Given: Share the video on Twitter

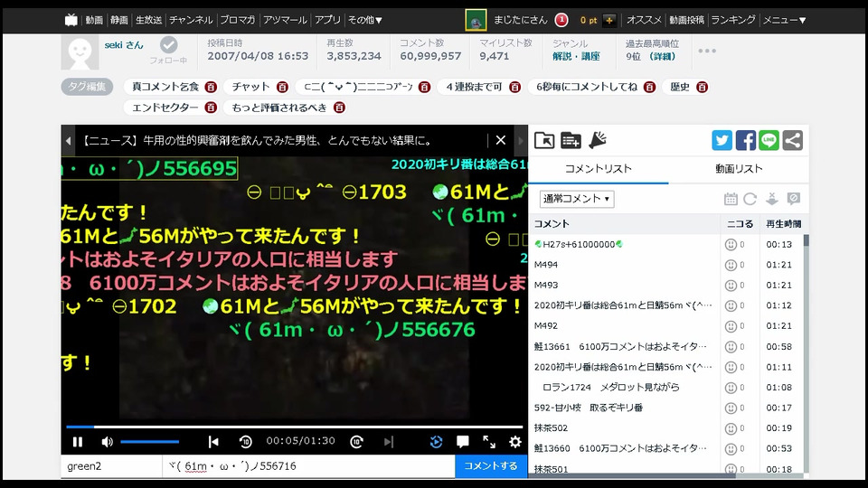Looking at the screenshot, I should point(722,141).
